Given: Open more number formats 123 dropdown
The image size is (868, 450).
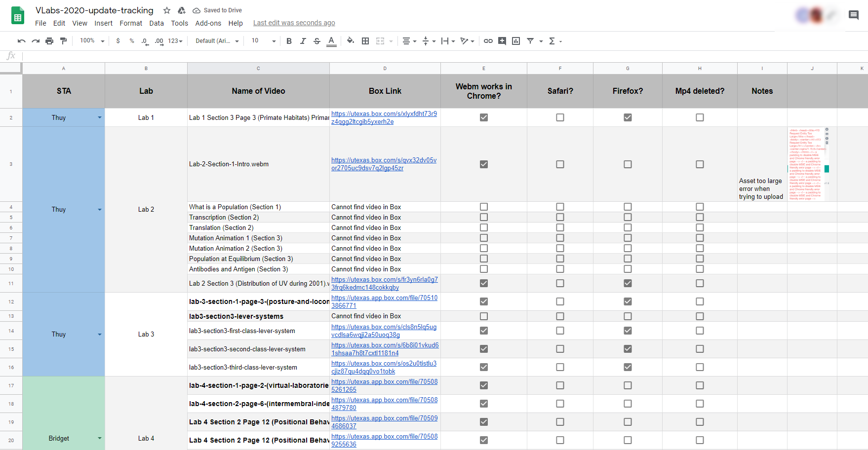Looking at the screenshot, I should click(175, 41).
